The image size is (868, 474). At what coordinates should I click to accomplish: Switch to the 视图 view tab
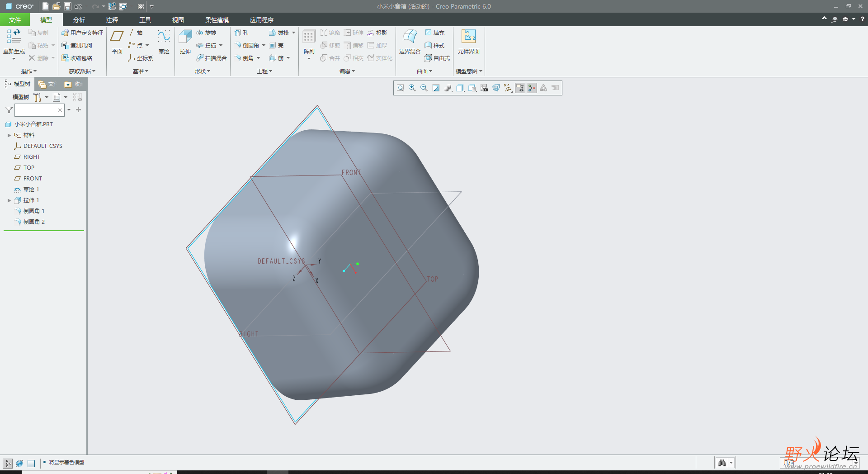(x=178, y=20)
